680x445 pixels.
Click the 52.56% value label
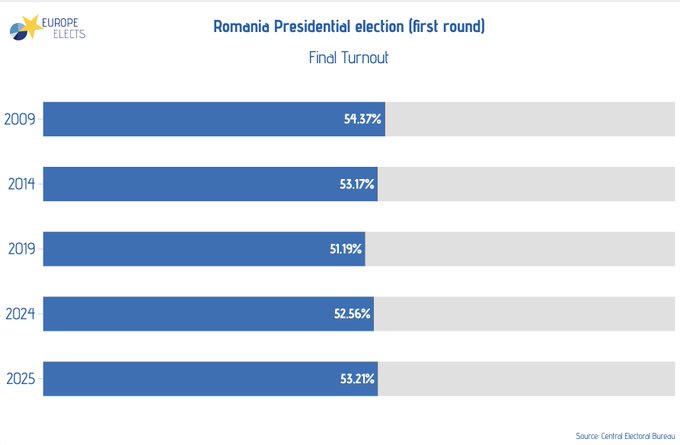pyautogui.click(x=352, y=314)
